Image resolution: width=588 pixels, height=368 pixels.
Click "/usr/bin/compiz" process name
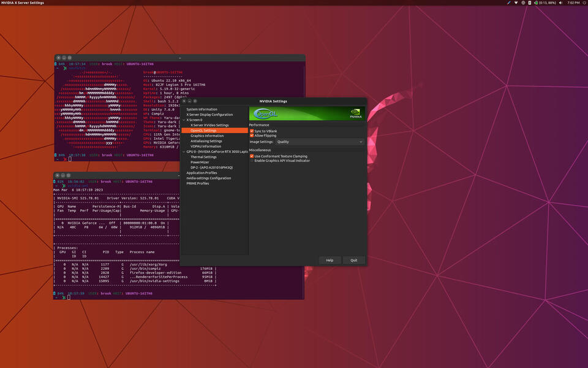[x=146, y=269]
